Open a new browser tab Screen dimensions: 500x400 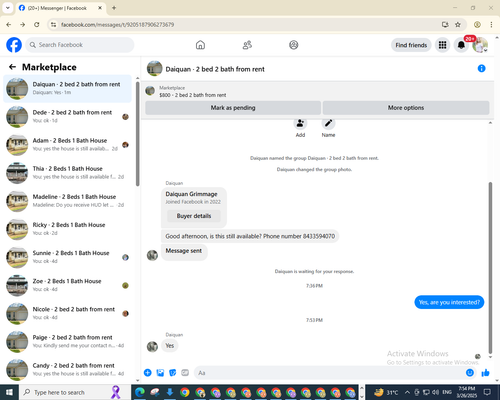click(x=114, y=8)
